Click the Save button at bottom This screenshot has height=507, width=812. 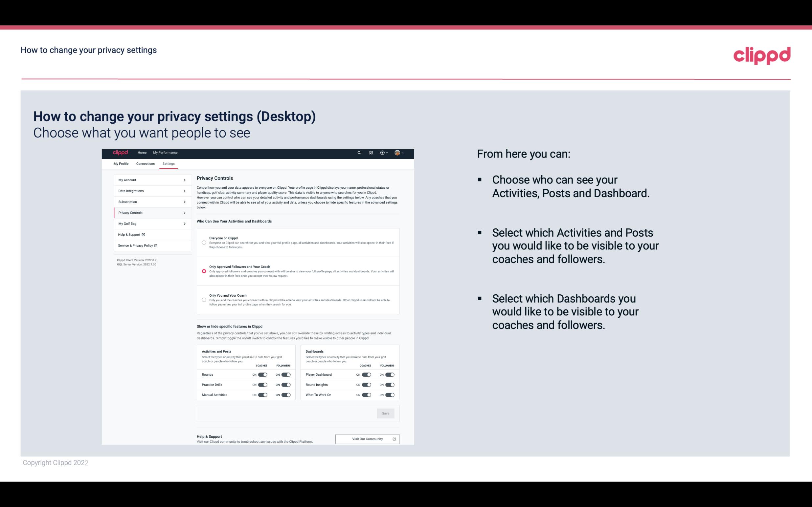click(x=386, y=413)
